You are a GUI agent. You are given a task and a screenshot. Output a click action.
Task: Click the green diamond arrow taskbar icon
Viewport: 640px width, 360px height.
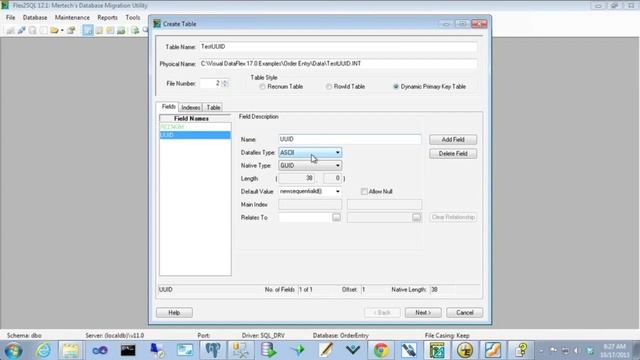(298, 350)
